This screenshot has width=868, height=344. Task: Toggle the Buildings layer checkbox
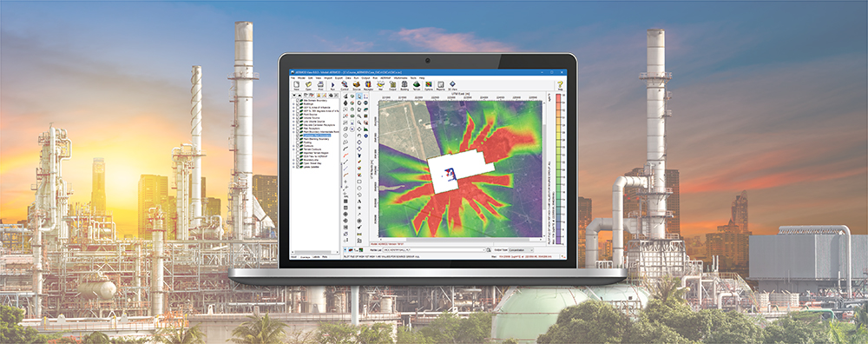pos(298,103)
